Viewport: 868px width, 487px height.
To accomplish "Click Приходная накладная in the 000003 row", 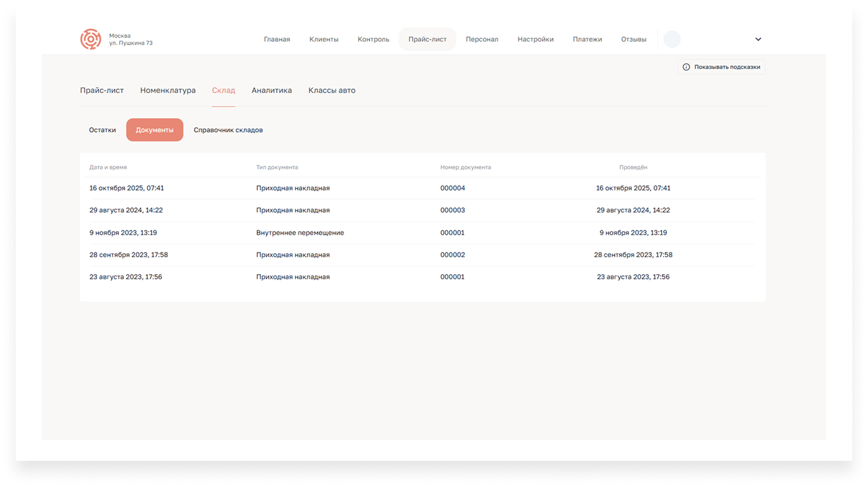I will 293,210.
